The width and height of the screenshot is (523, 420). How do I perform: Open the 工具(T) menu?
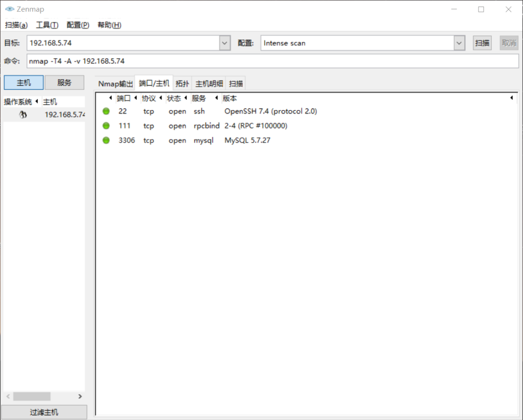pyautogui.click(x=47, y=25)
